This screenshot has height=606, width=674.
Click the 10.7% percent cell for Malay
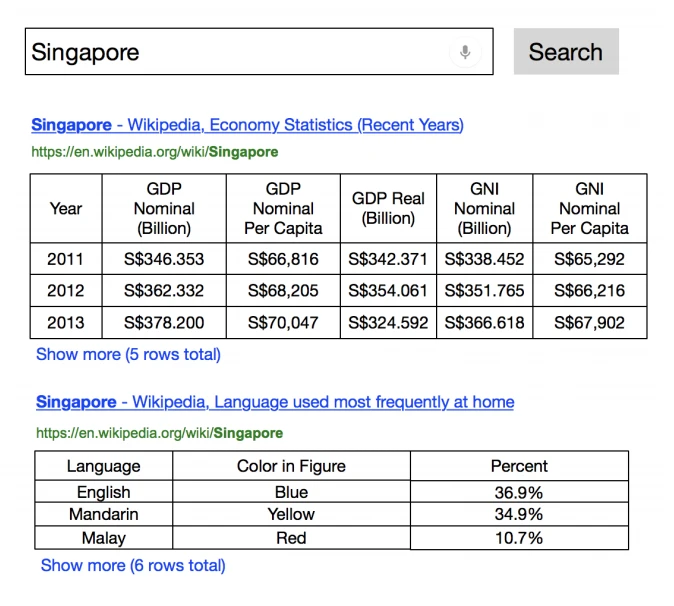coord(519,538)
